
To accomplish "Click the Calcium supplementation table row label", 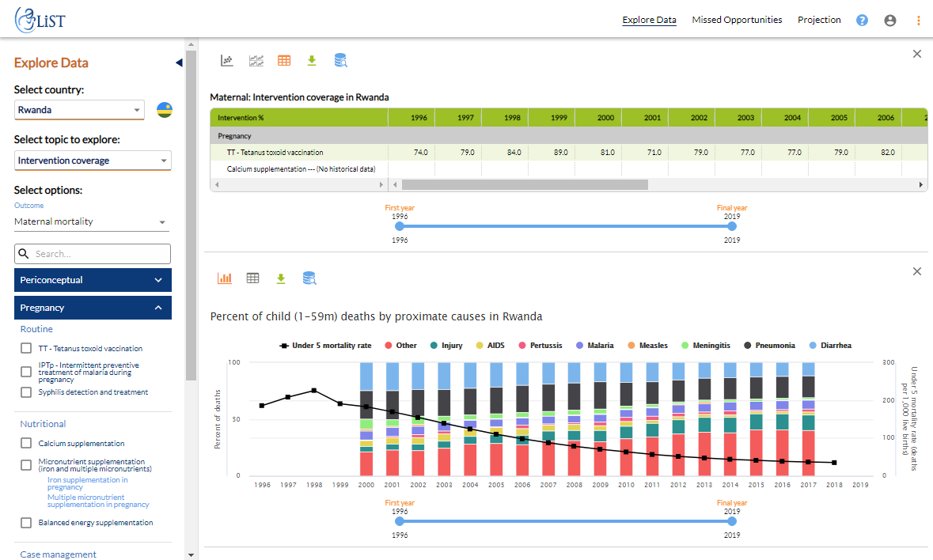I will [x=301, y=168].
